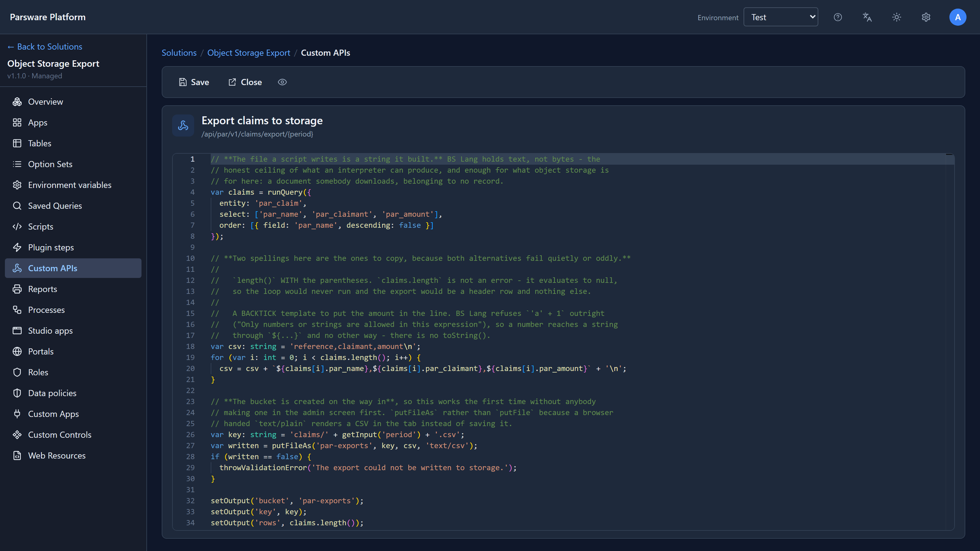Click the endpoint path /api/par/v1/claims/export/{period}
Image resolution: width=980 pixels, height=551 pixels.
257,134
